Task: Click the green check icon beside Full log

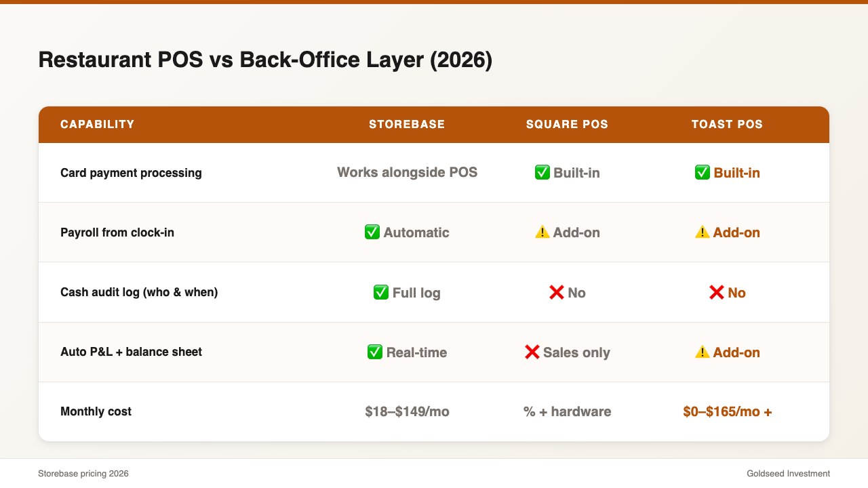Action: coord(381,292)
